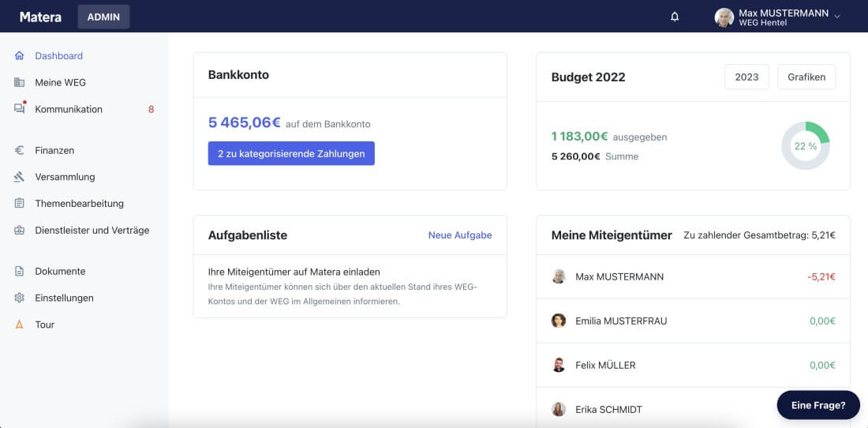Select Max MUSTERMANN in co-owners list
The width and height of the screenshot is (868, 428).
coord(693,277)
